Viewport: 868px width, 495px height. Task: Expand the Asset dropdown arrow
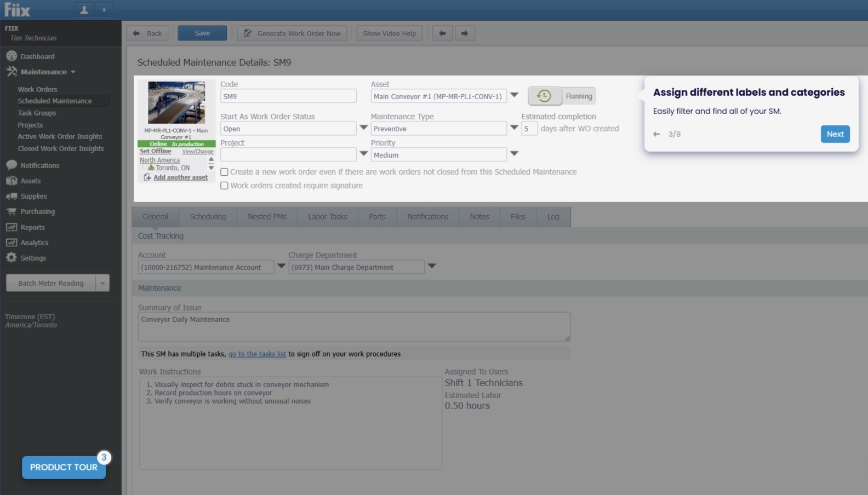(x=514, y=95)
